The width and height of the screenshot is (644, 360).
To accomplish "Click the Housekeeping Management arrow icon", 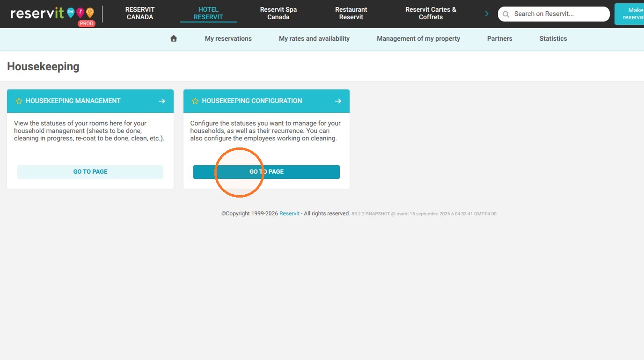I will (x=162, y=101).
